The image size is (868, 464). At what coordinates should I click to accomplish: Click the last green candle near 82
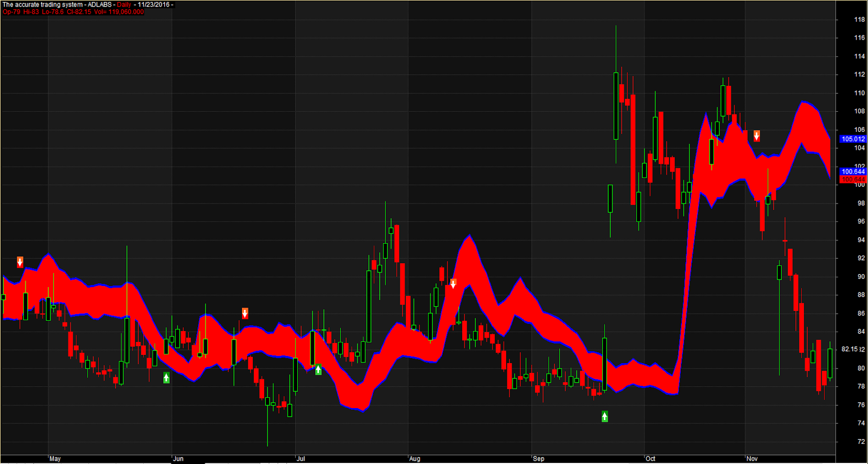[829, 364]
